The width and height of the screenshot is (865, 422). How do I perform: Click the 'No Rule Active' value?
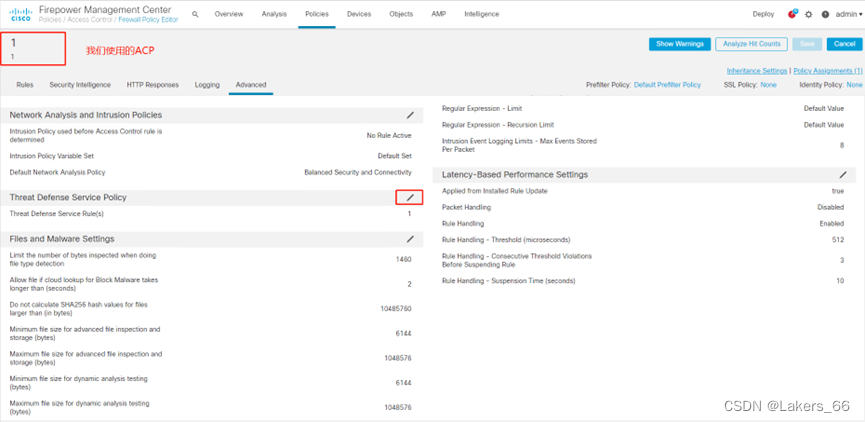coord(389,136)
